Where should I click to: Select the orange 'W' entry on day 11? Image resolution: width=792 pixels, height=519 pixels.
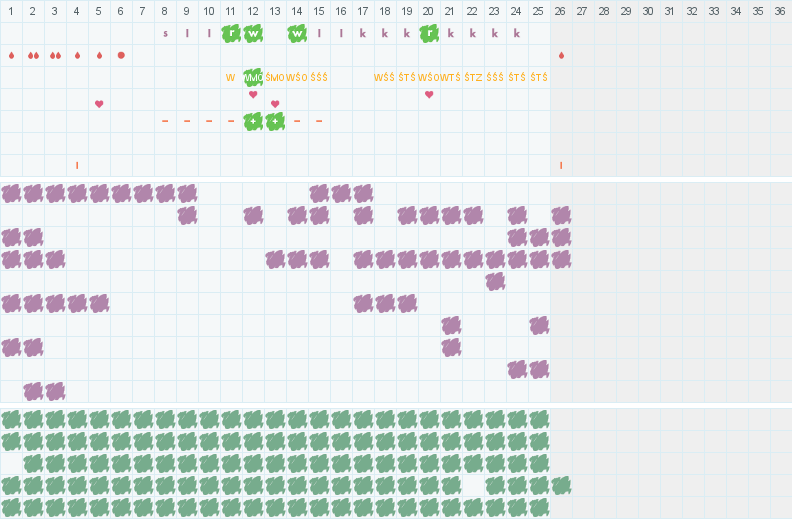231,77
